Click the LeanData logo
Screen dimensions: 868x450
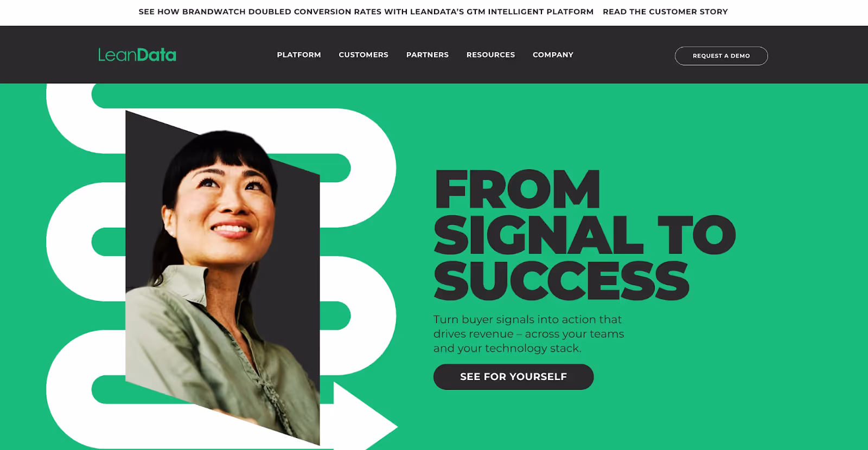point(137,55)
